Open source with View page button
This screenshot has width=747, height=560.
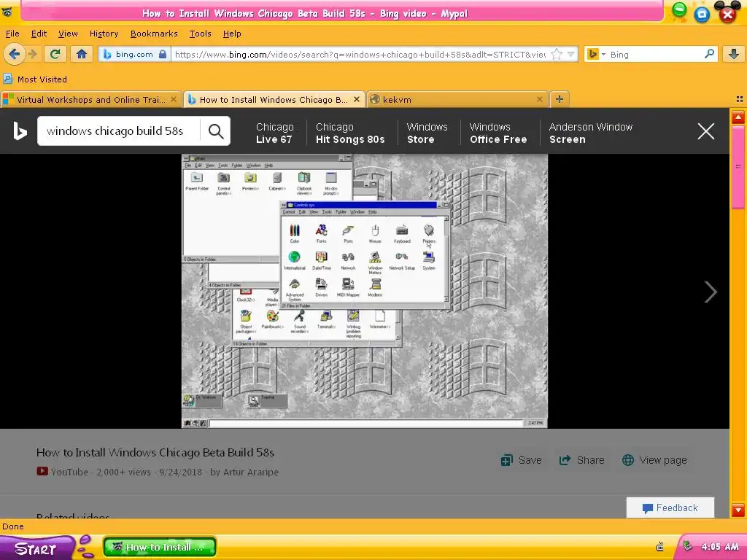[x=654, y=460]
